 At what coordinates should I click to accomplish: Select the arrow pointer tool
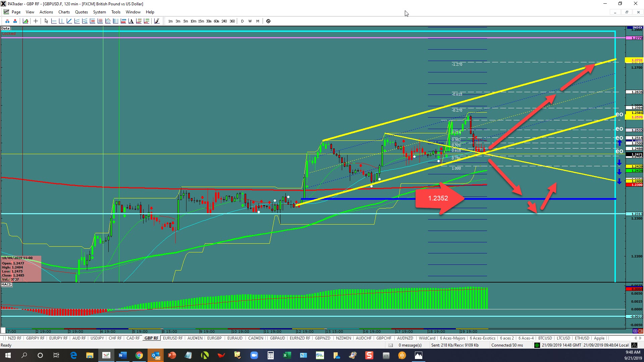coord(46,21)
